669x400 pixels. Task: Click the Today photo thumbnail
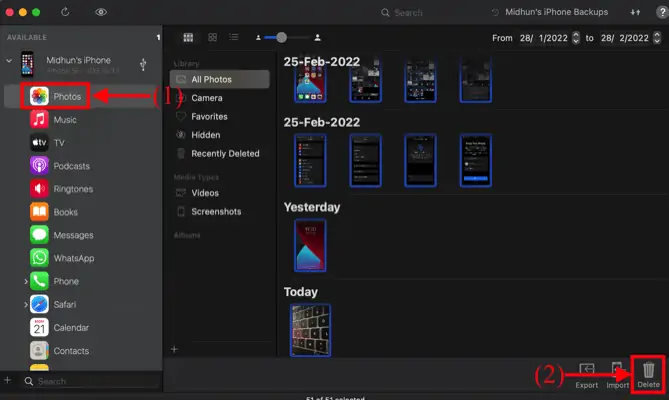click(x=309, y=329)
